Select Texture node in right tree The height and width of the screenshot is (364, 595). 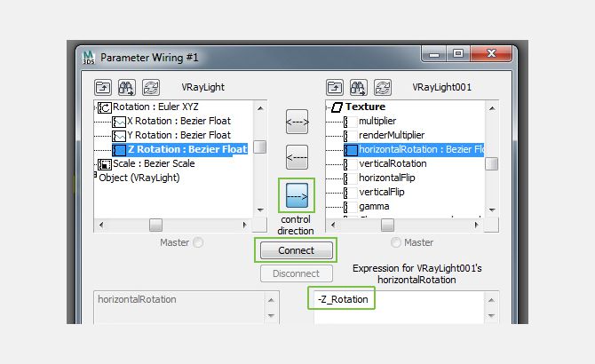click(365, 107)
